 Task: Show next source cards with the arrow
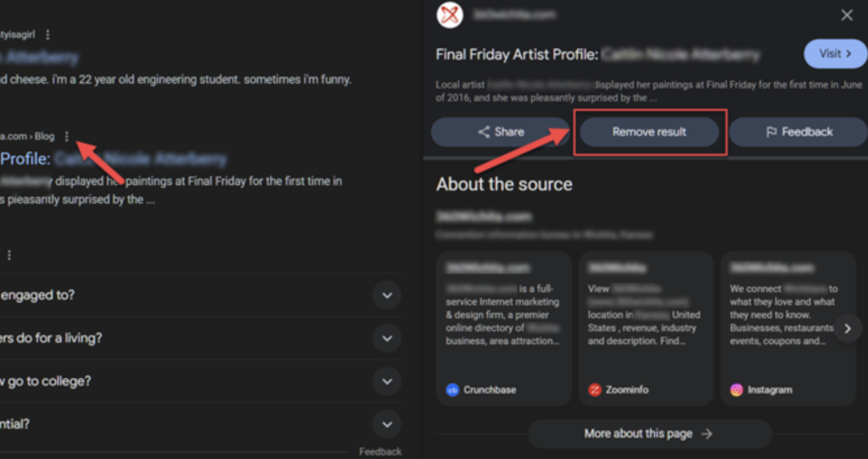(x=847, y=329)
